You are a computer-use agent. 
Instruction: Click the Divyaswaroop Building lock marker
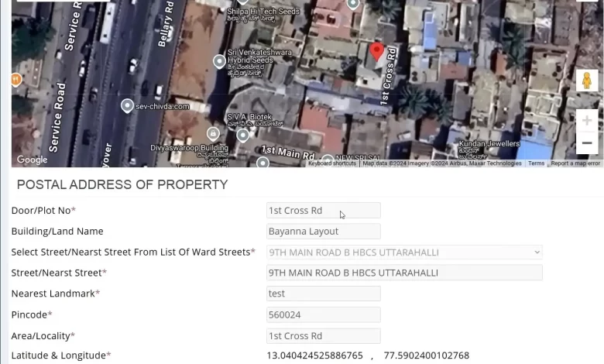[213, 134]
